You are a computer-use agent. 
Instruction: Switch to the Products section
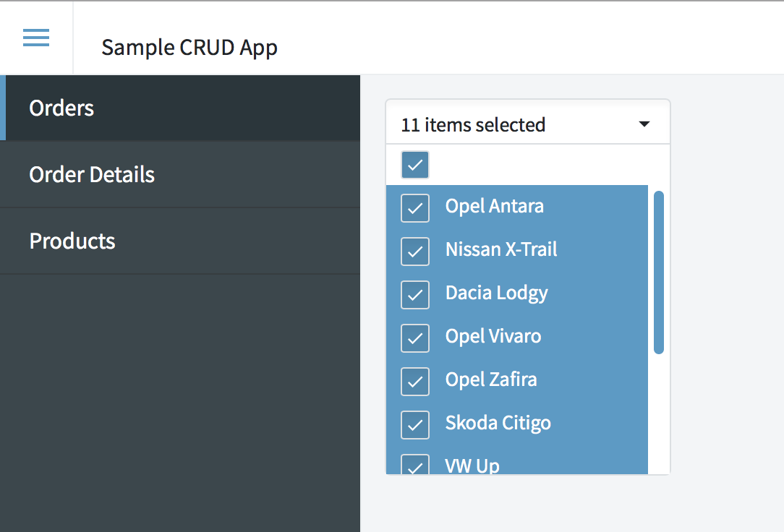(72, 241)
